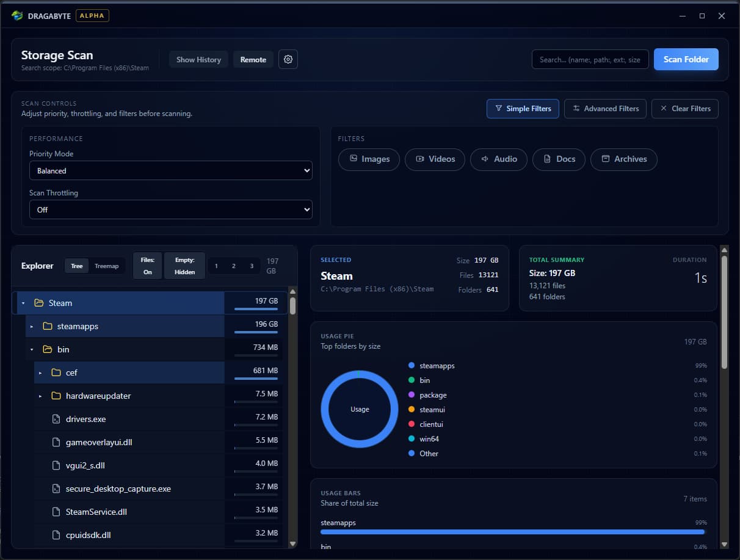Click the vgui2_s.dll file icon
740x560 pixels.
pos(56,465)
